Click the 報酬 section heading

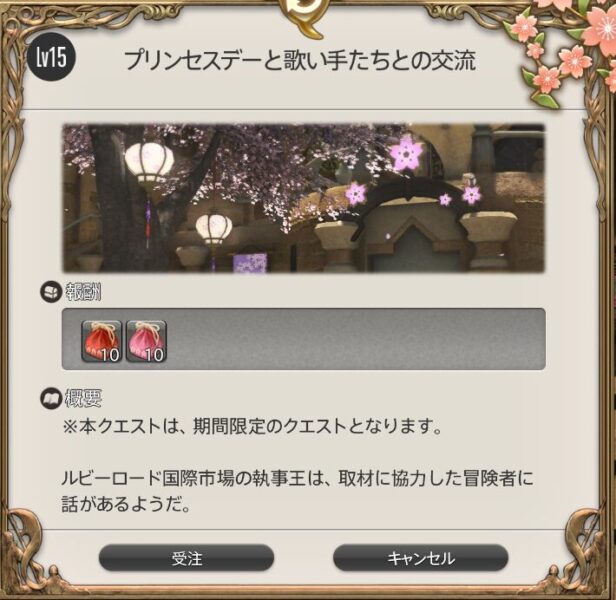point(83,292)
